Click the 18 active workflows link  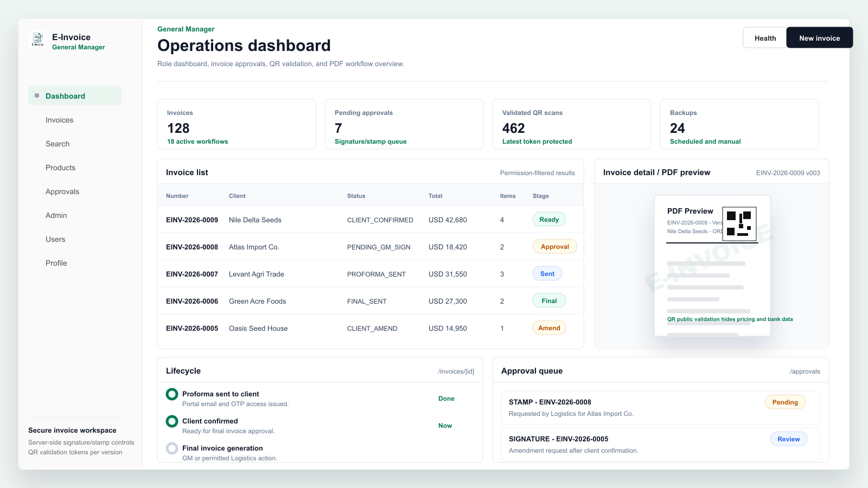point(197,142)
